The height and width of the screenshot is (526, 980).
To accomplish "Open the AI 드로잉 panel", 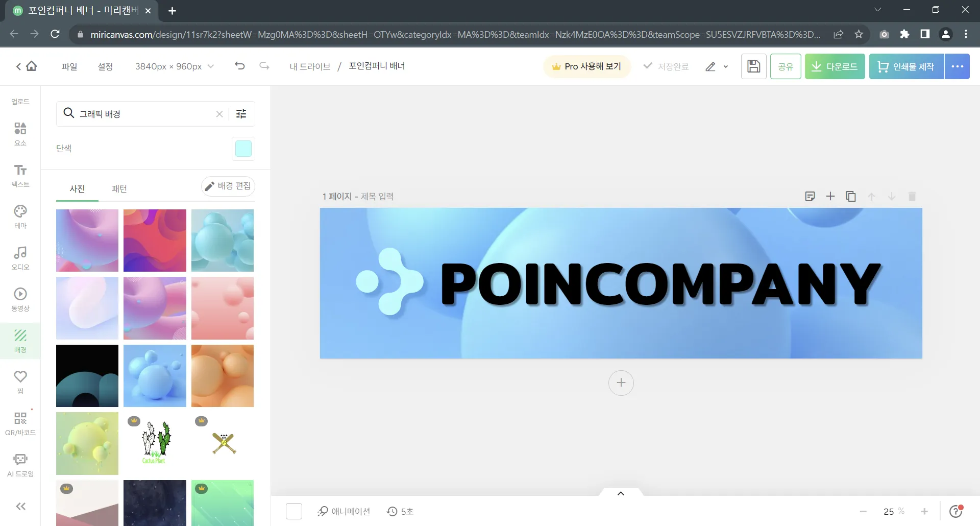I will click(x=20, y=465).
